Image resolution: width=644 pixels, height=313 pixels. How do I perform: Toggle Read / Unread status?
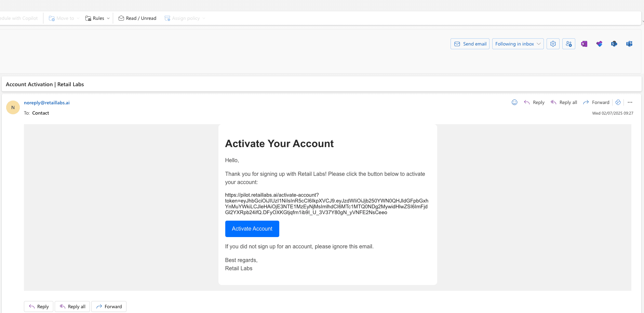pos(137,18)
